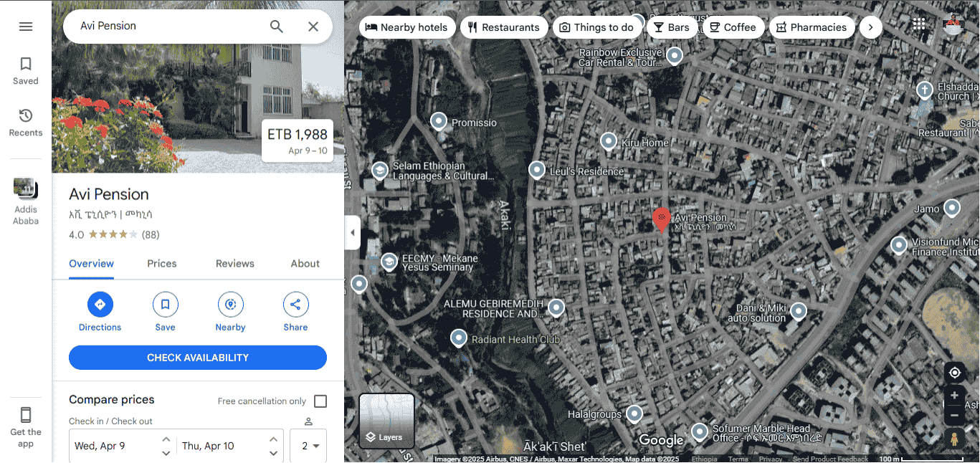Share Avi Pension location

(296, 312)
